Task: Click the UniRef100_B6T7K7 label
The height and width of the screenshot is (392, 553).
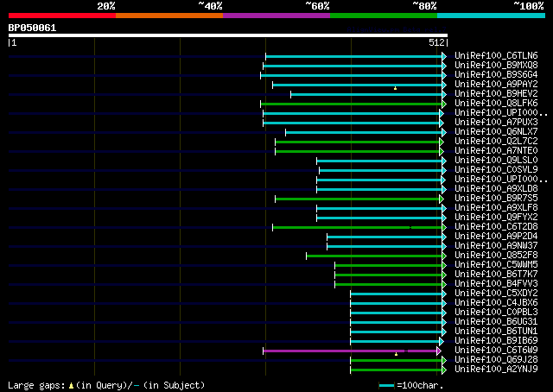Action: 496,275
